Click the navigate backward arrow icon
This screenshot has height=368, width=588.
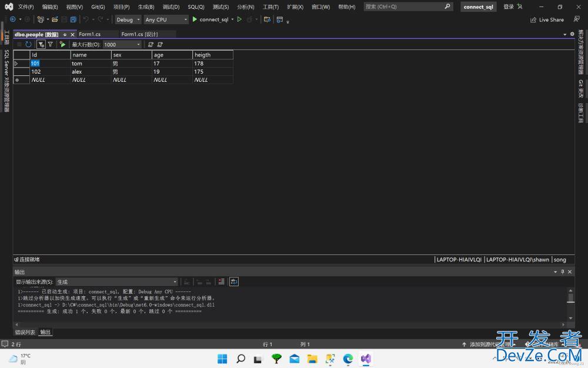13,19
